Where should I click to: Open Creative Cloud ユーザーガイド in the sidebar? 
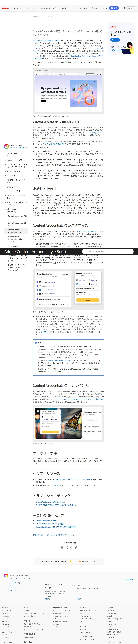click(x=16, y=154)
